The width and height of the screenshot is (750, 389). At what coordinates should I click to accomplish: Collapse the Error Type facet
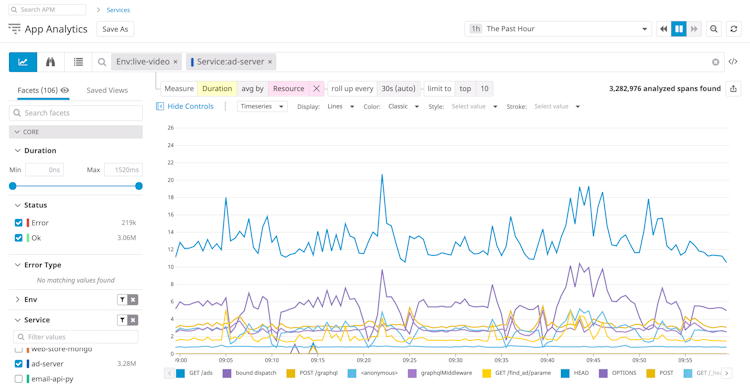(x=18, y=265)
